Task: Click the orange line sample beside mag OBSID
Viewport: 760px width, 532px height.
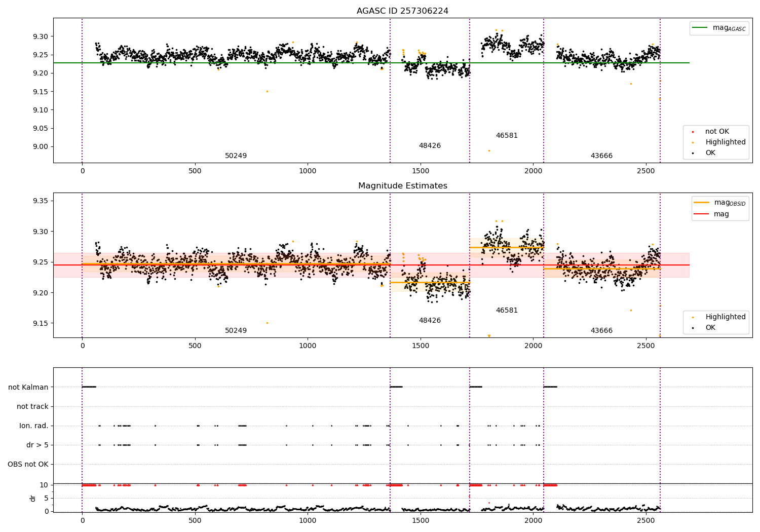Action: (x=702, y=203)
